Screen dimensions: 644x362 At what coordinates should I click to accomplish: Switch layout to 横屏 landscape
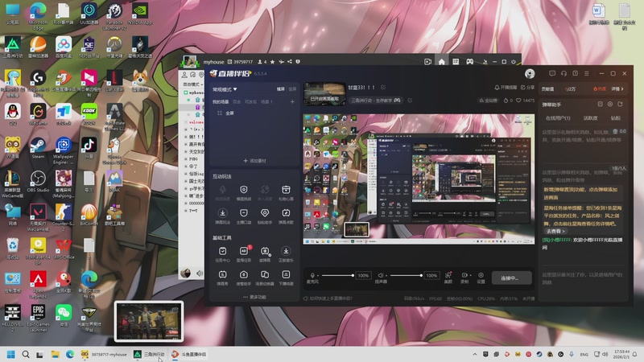(280, 89)
